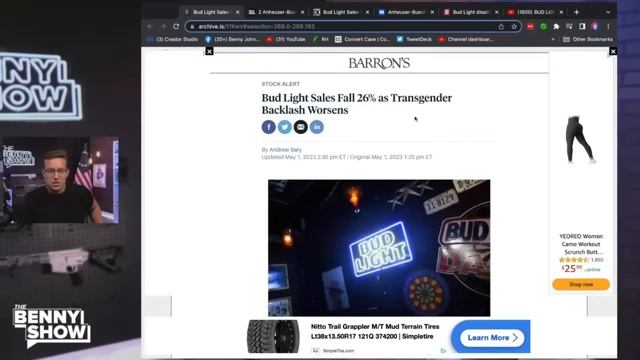
Task: Bookmark this page with the star icon
Action: pos(514,27)
